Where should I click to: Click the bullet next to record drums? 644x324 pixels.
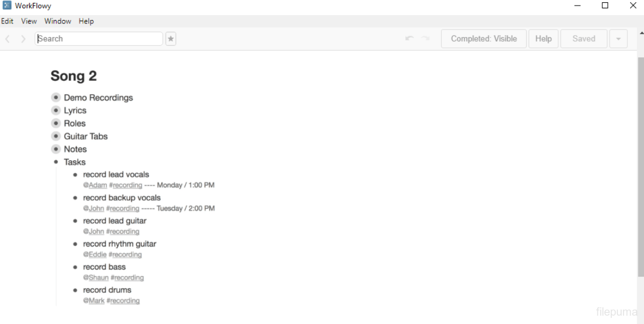[x=75, y=290]
